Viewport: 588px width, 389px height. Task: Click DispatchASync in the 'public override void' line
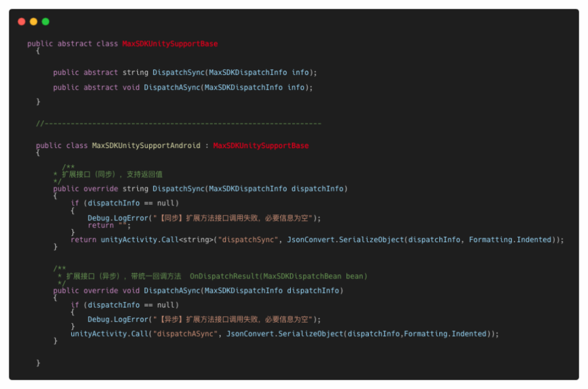[172, 291]
